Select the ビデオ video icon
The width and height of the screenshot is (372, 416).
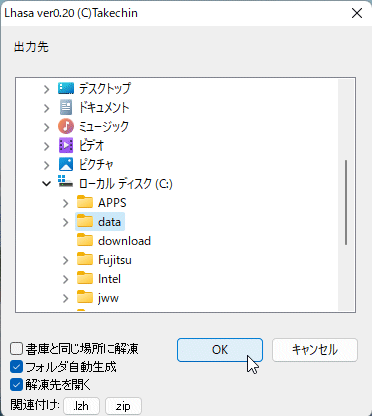point(66,145)
